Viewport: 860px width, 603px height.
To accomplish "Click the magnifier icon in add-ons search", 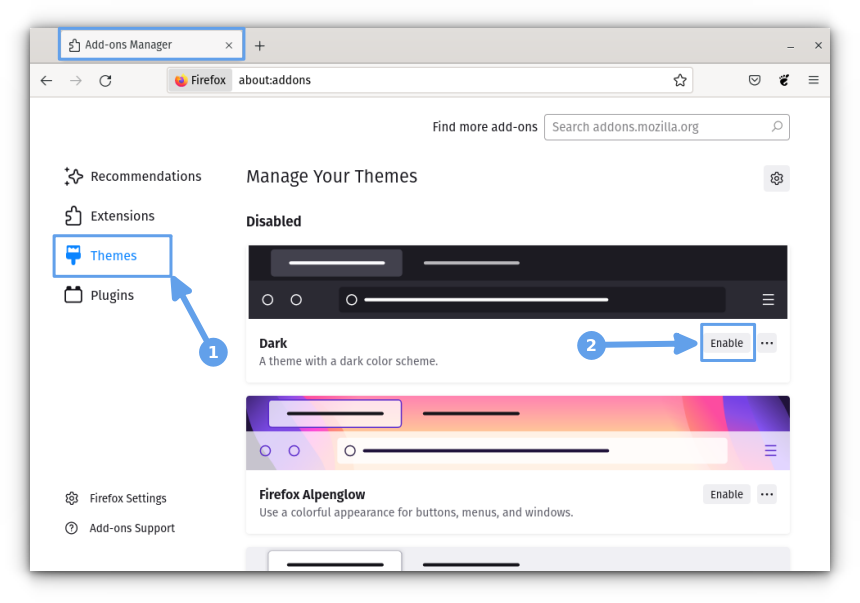I will tap(777, 127).
